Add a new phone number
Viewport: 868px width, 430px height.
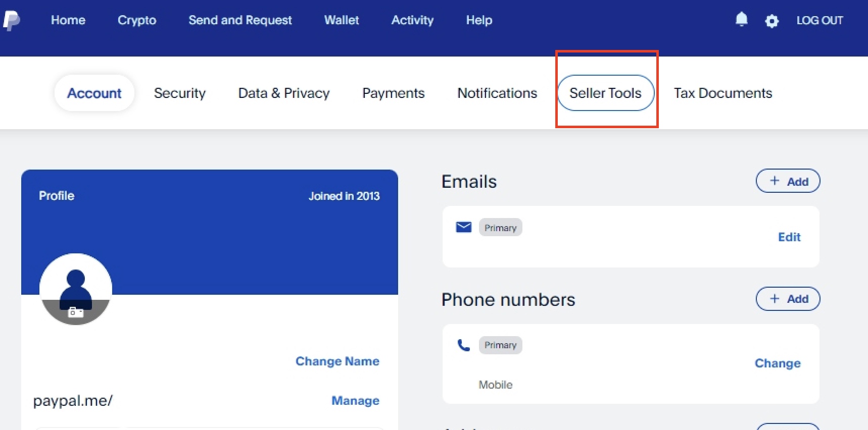(788, 299)
